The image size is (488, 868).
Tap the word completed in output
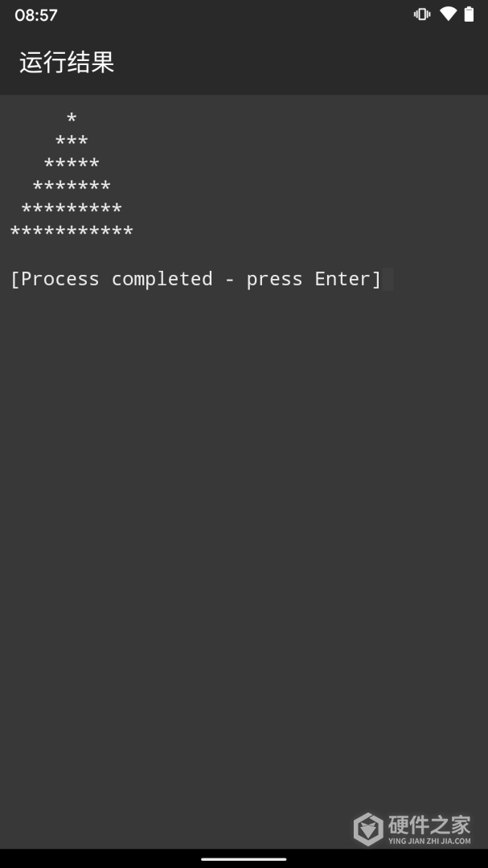tap(162, 279)
